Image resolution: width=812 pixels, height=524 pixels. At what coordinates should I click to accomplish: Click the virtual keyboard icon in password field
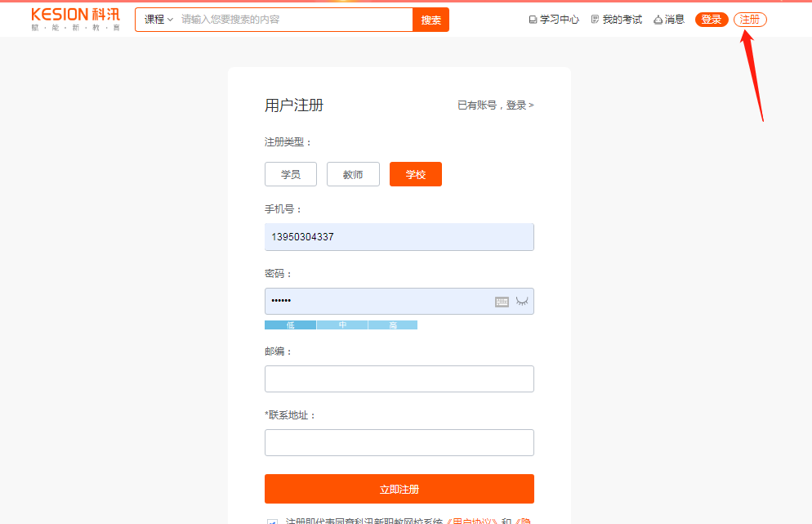[502, 302]
